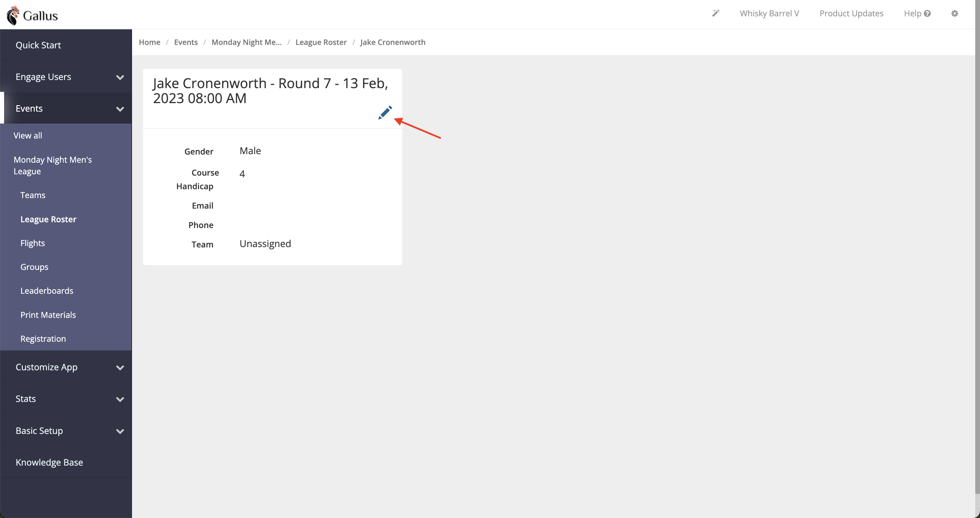Expand the Stats chevron
980x518 pixels.
tap(120, 399)
